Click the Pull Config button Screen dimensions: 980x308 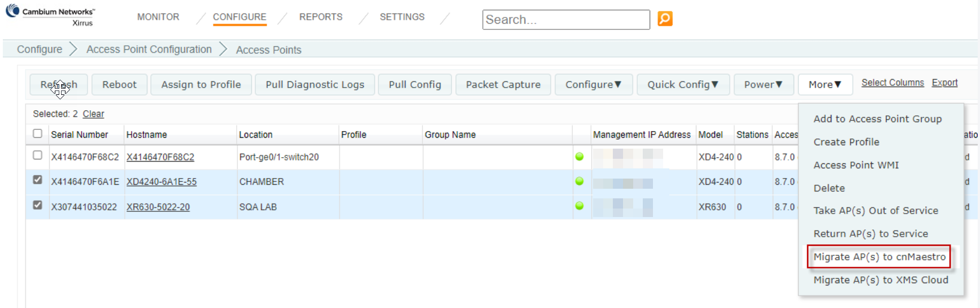pos(415,84)
